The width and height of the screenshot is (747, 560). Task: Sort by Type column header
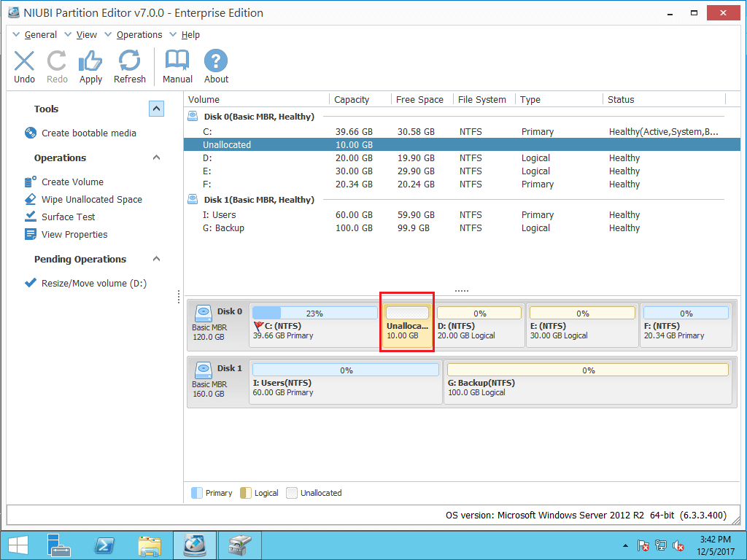pyautogui.click(x=560, y=99)
